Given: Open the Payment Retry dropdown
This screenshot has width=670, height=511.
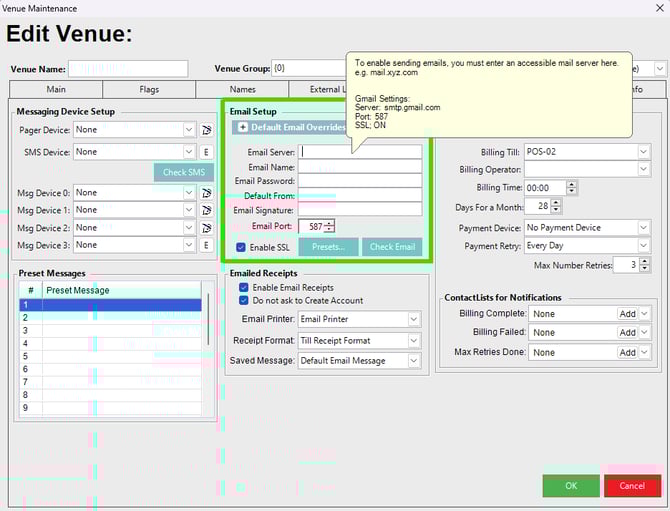Looking at the screenshot, I should (x=643, y=245).
